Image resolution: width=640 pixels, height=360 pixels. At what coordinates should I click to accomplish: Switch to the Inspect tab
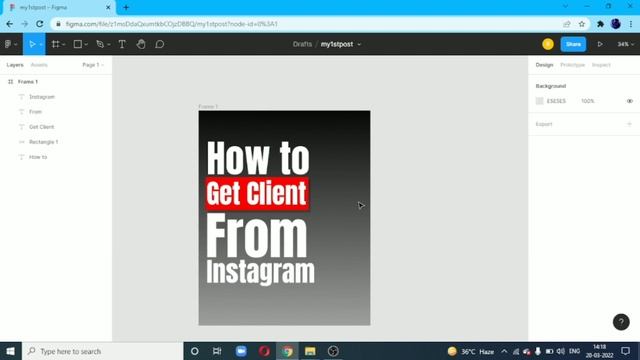click(601, 65)
